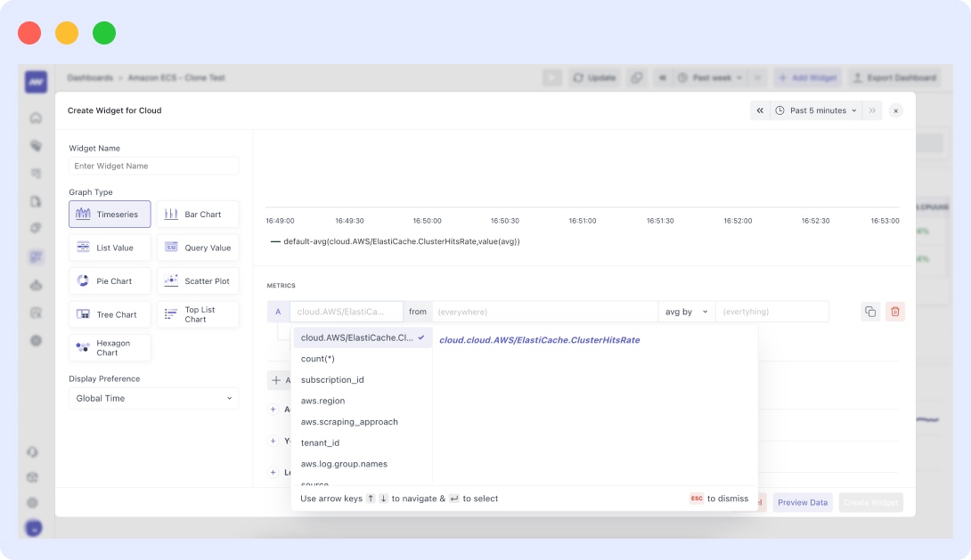Screen dimensions: 971x560
Task: Open the settings gear in the left sidebar
Action: (x=32, y=477)
